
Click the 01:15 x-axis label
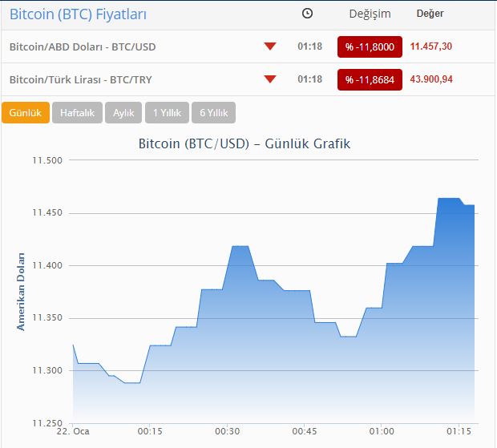point(459,431)
